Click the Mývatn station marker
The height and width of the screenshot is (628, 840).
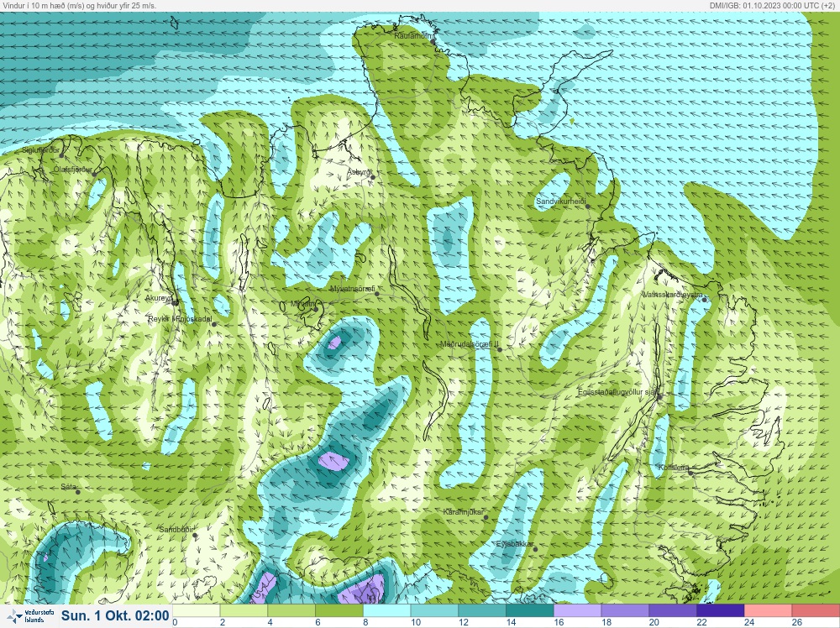(316, 309)
